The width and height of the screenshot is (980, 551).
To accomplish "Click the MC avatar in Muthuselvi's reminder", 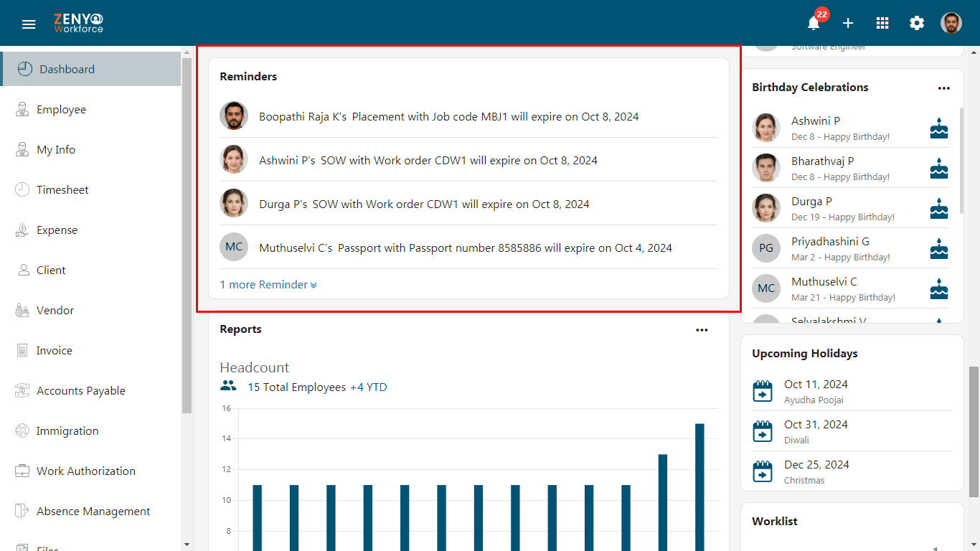I will (234, 247).
